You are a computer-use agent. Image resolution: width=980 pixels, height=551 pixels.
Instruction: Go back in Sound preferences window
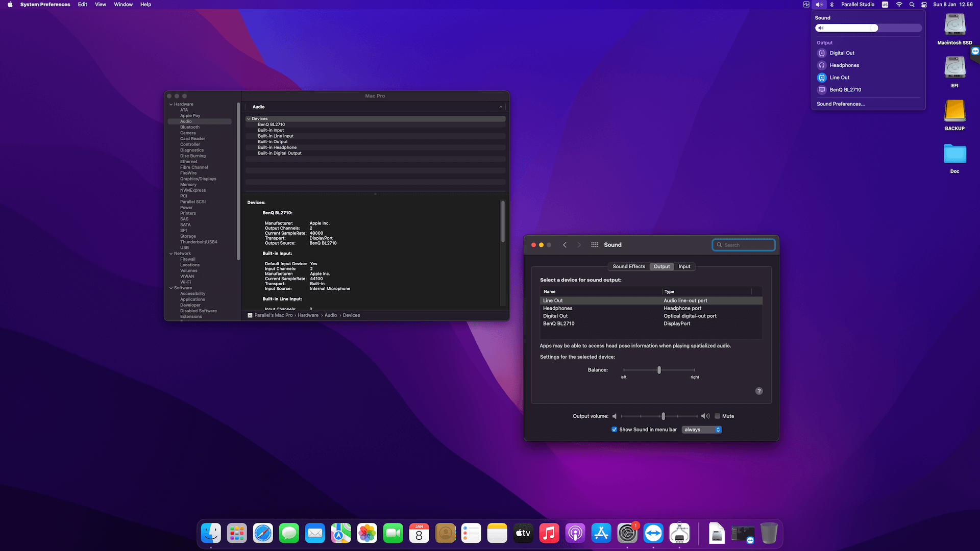click(565, 245)
